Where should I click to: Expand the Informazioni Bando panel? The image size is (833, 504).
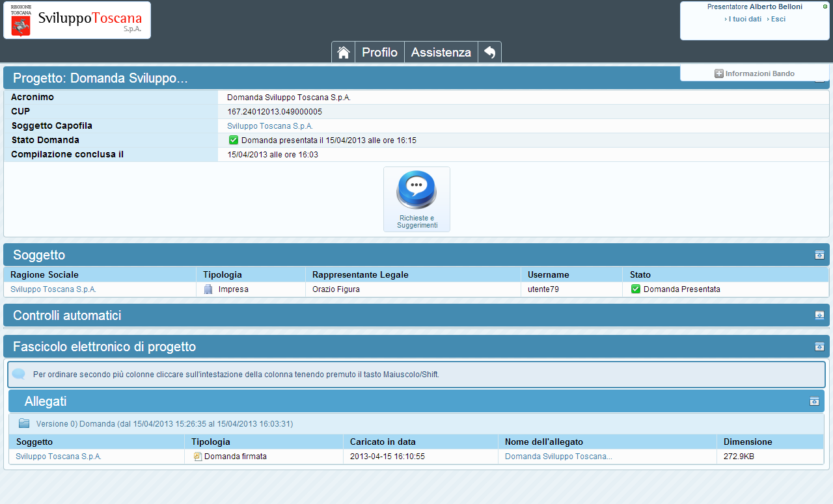click(755, 73)
